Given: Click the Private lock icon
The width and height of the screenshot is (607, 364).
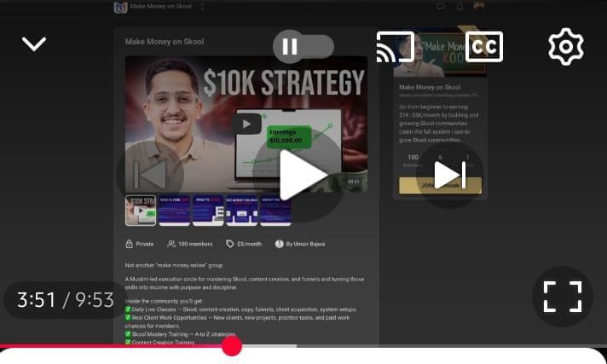Looking at the screenshot, I should pyautogui.click(x=130, y=244).
